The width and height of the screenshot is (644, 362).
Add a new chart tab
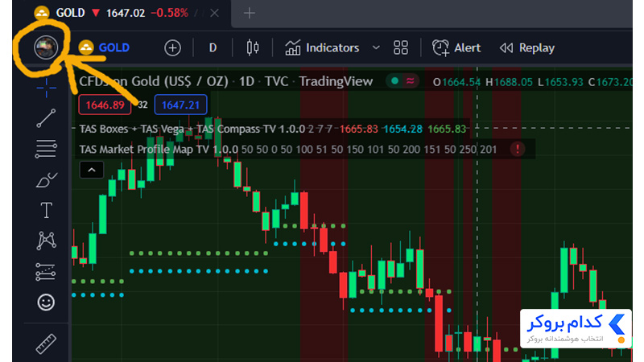(x=249, y=13)
